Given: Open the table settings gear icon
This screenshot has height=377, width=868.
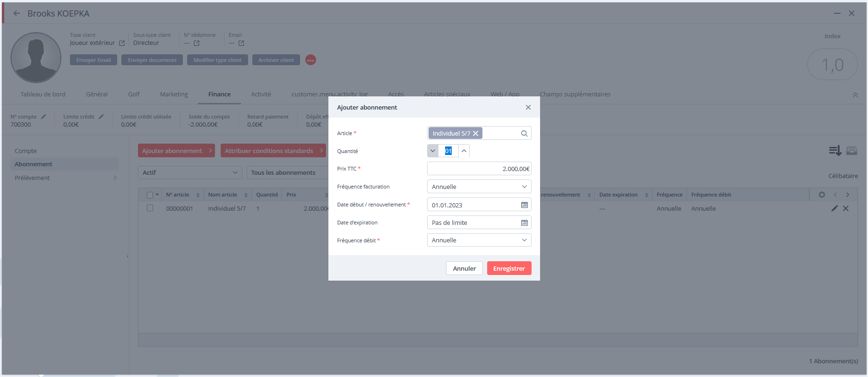Looking at the screenshot, I should (822, 195).
